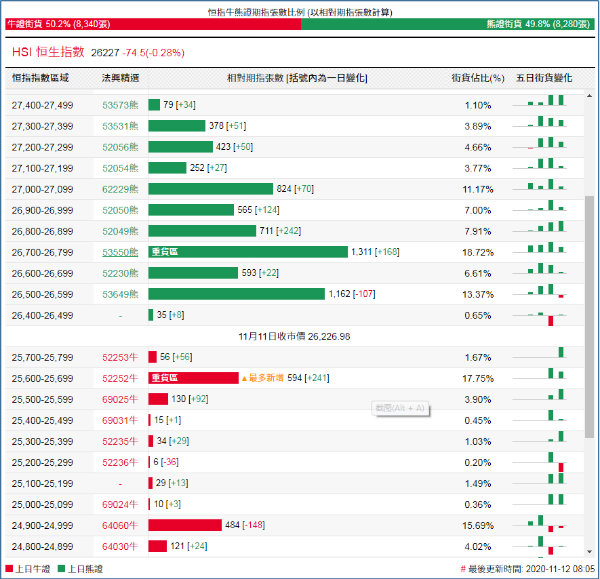Click the 11.17% share value

pos(478,189)
